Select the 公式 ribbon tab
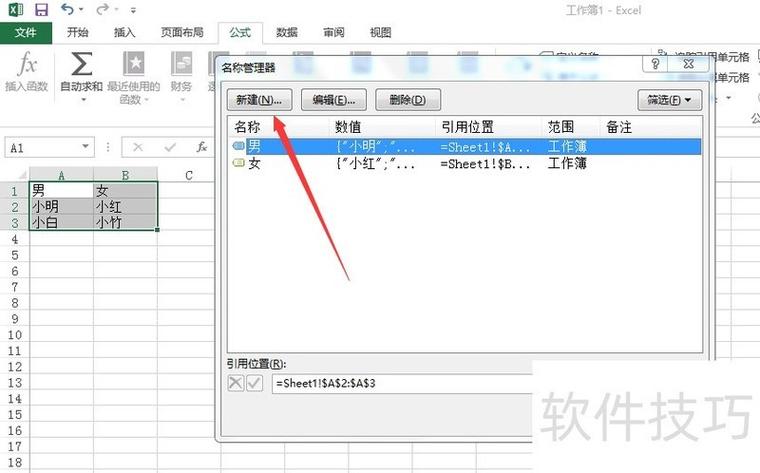 pos(240,32)
